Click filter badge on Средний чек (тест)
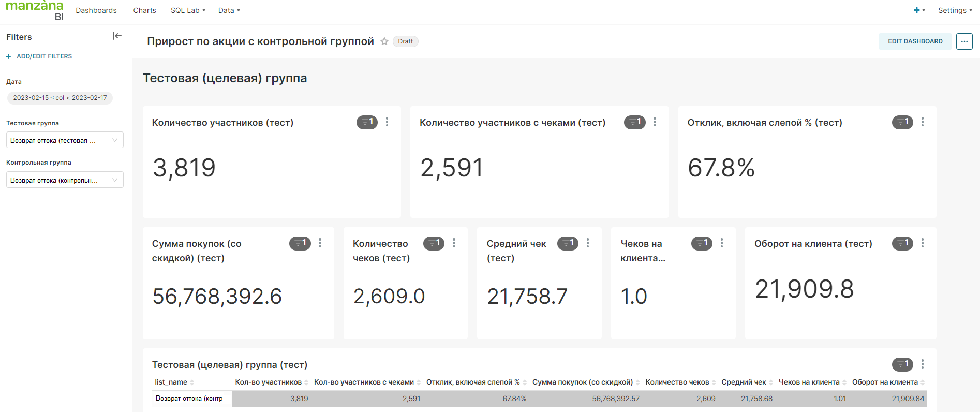The width and height of the screenshot is (980, 412). [x=568, y=243]
